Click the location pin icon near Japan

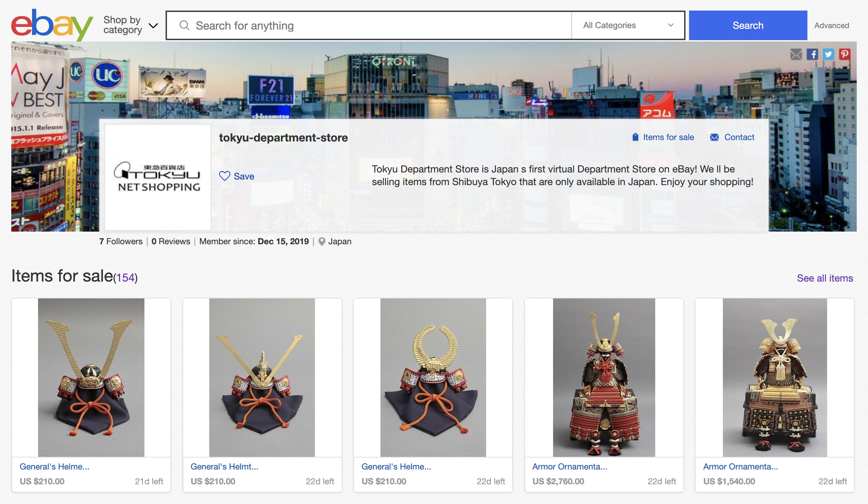[322, 241]
